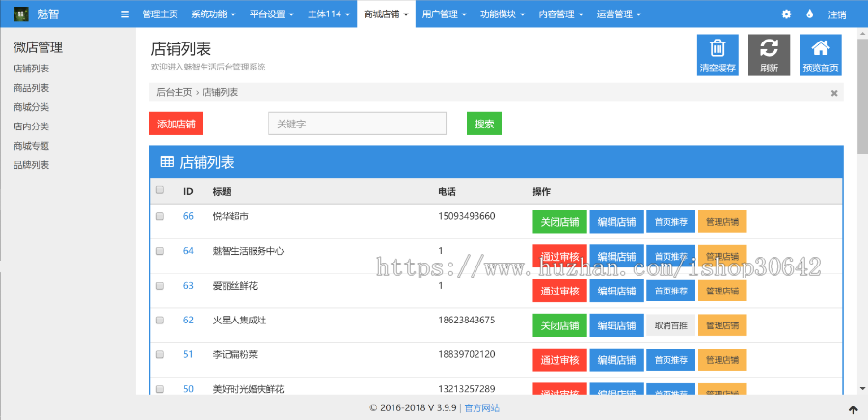
Task: Click the back-to-top arrow icon
Action: [x=854, y=409]
